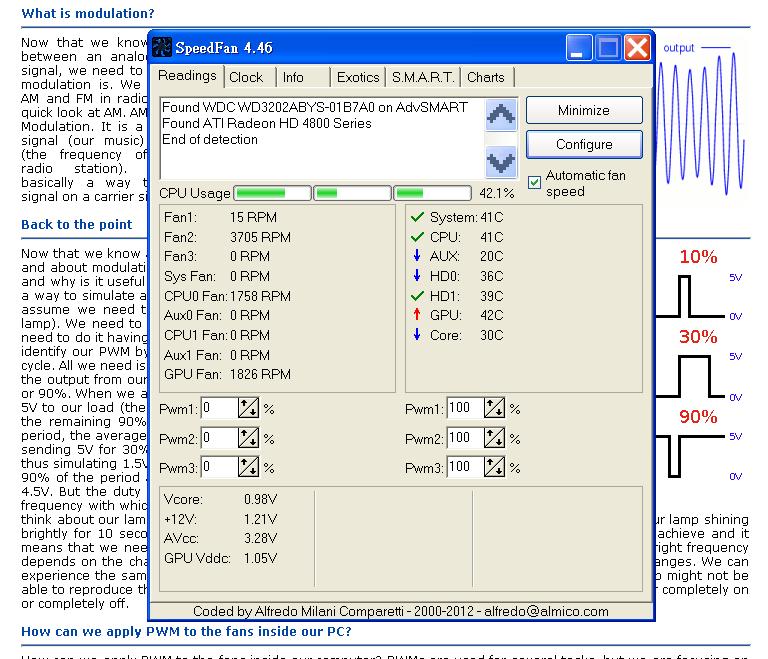
Task: Click the 'Coded by Alfredo Milani Comparetti' status bar
Action: pos(401,611)
